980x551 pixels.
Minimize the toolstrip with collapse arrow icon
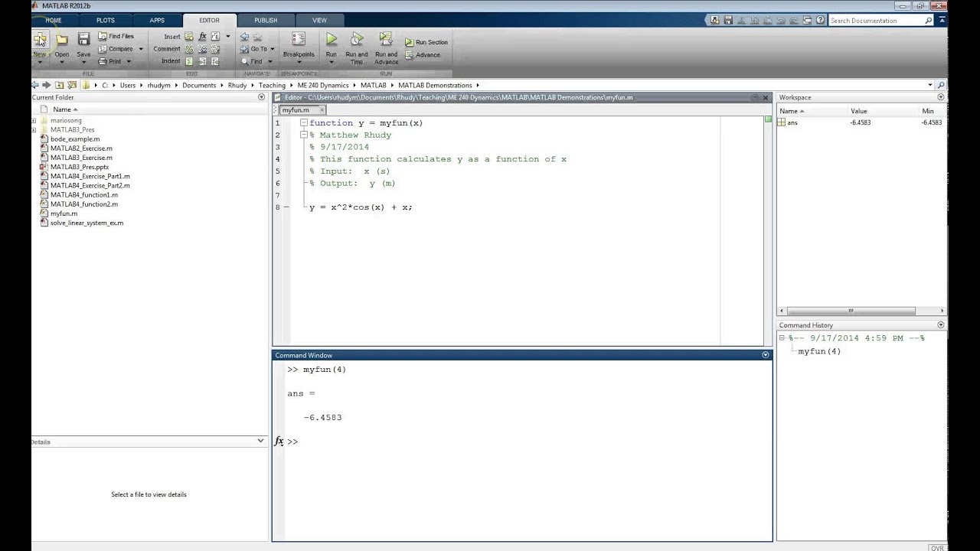click(941, 21)
